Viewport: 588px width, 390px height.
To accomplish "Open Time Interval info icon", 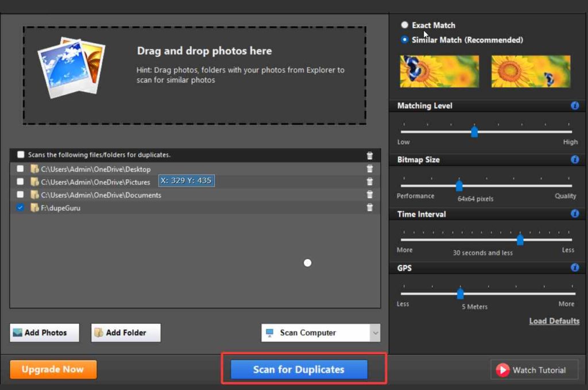I will click(574, 214).
